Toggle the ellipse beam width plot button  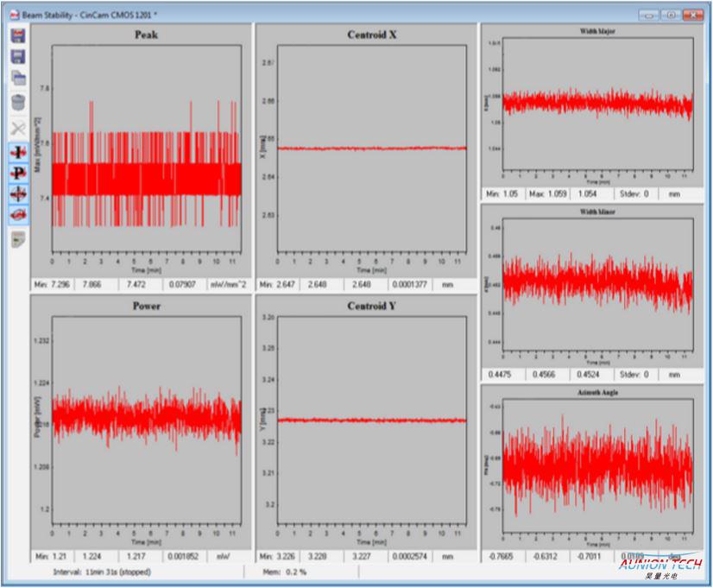18,214
